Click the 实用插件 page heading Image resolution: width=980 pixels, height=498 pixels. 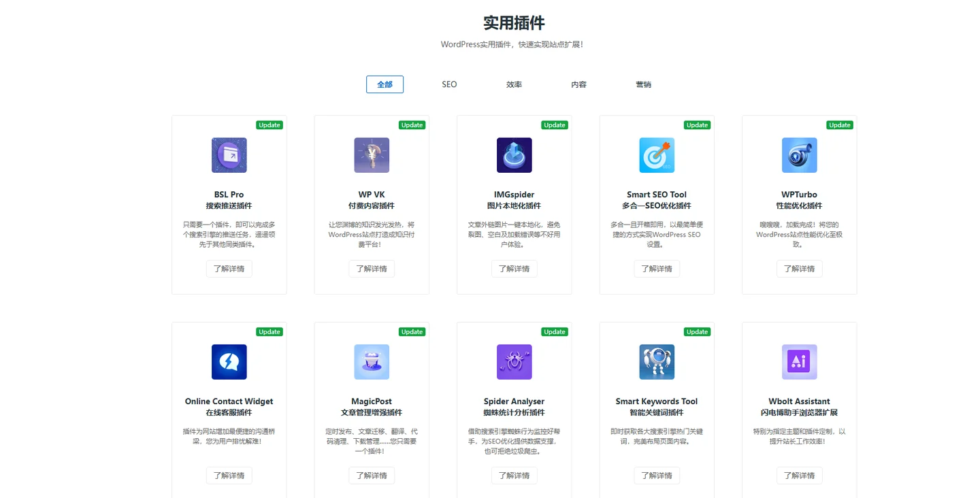514,23
